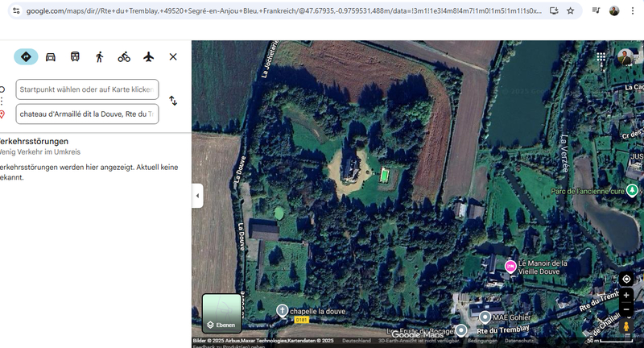Close the directions panel

point(173,57)
